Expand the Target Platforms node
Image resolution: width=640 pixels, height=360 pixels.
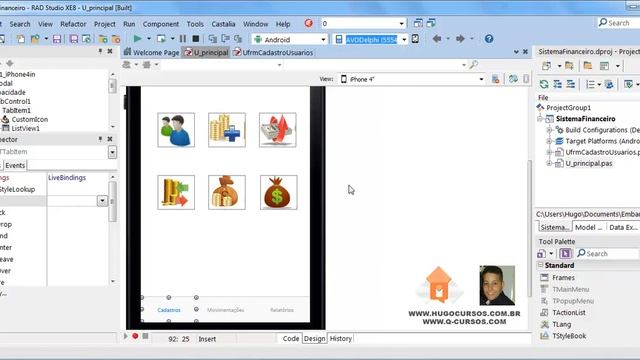[549, 141]
